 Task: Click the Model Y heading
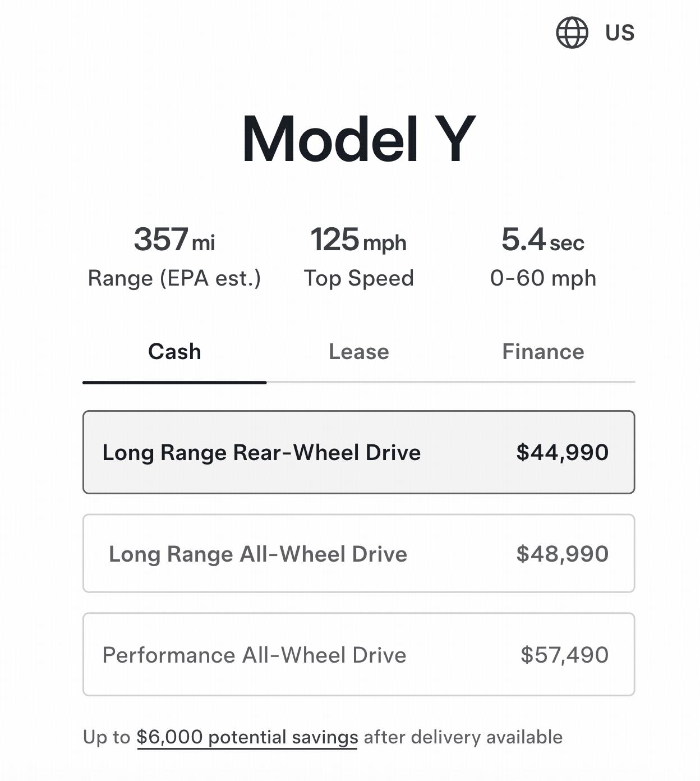coord(358,139)
